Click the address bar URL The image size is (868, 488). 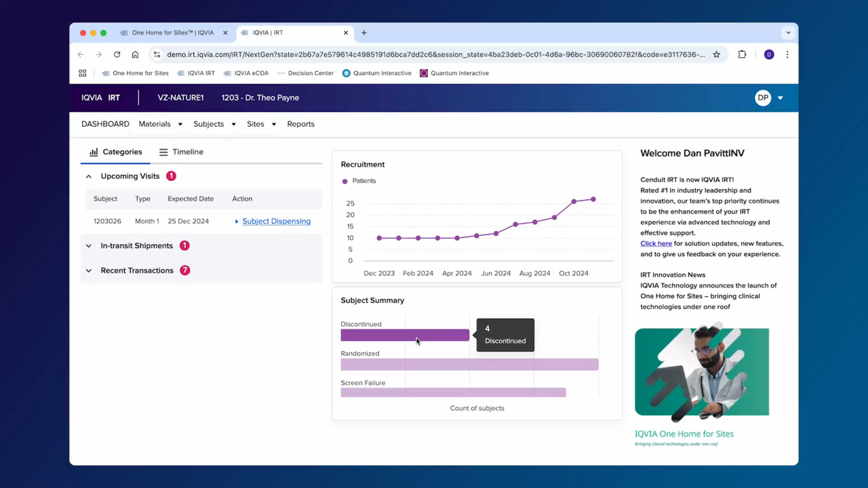(435, 54)
